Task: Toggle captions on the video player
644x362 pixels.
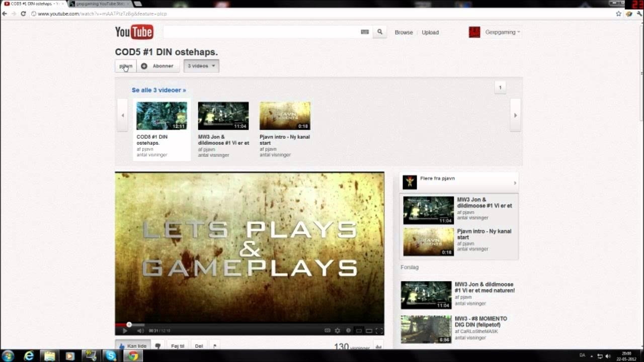Action: pyautogui.click(x=328, y=331)
